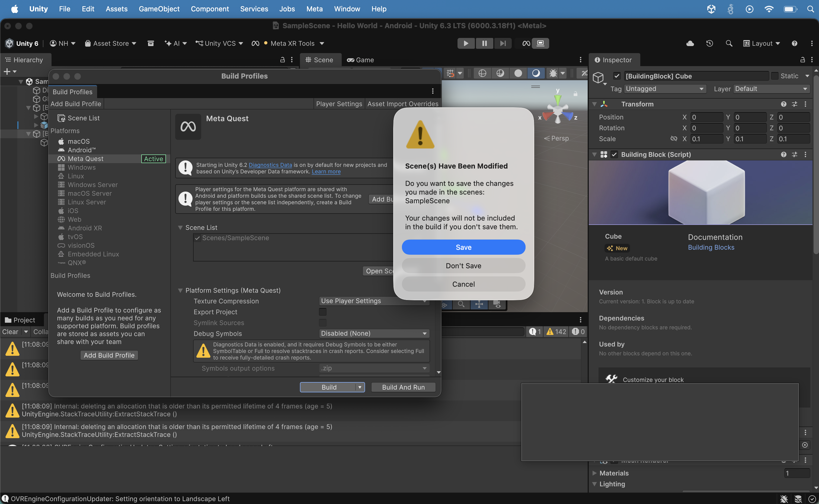
Task: Click the Scale Y input field
Action: coord(750,139)
